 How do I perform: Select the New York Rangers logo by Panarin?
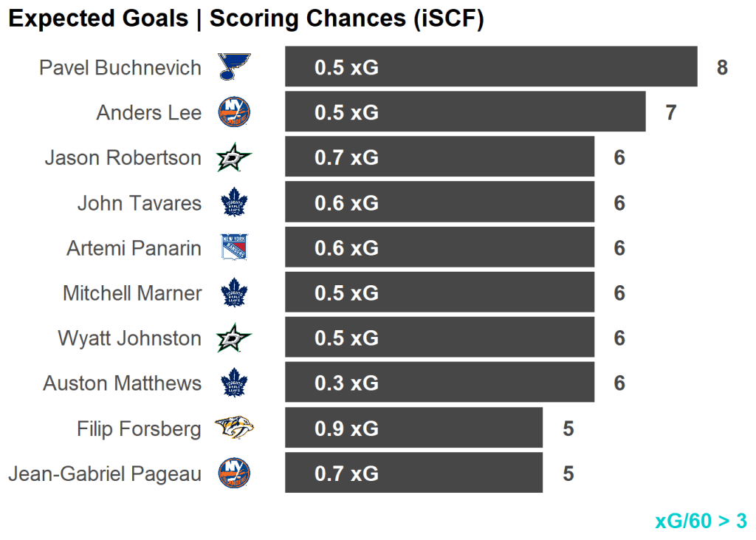point(234,247)
